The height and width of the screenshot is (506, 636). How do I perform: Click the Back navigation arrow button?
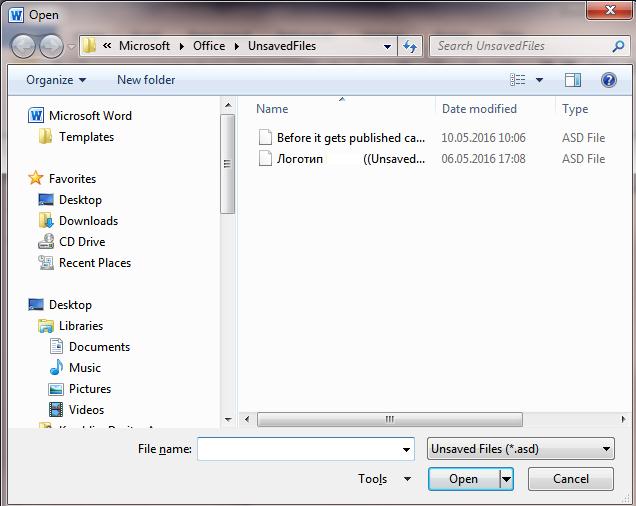coord(23,46)
